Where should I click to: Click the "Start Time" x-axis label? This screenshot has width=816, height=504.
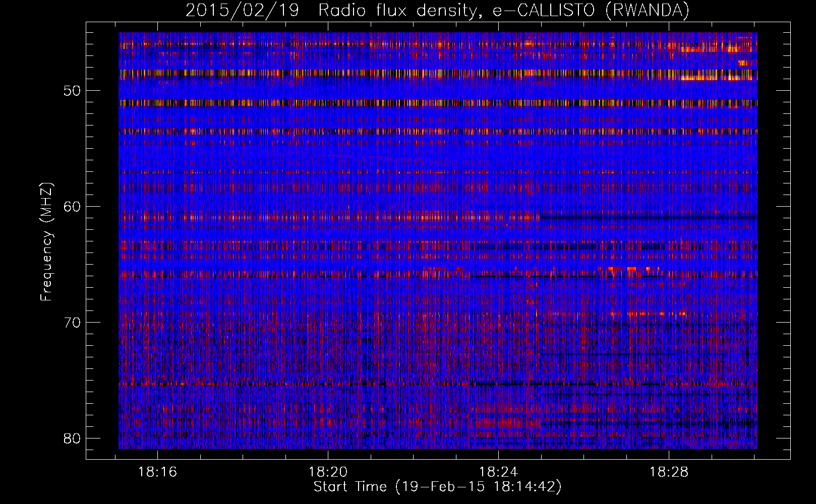(437, 486)
